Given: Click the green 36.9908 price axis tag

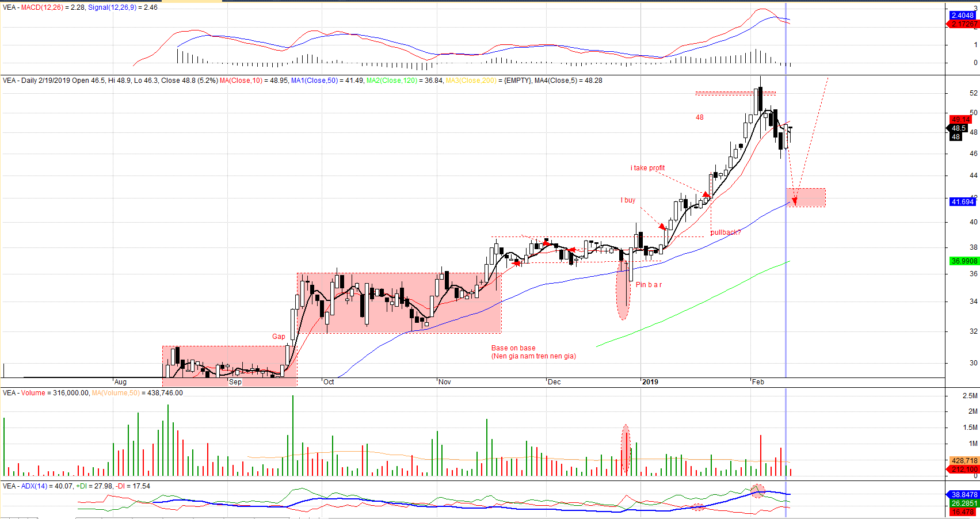Looking at the screenshot, I should pyautogui.click(x=964, y=261).
